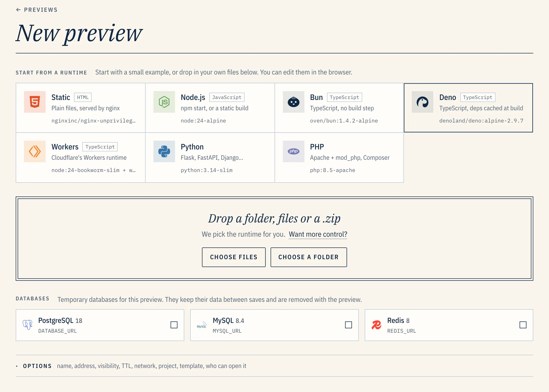This screenshot has height=392, width=549.
Task: Click the TypeScript tag on Bun
Action: [345, 97]
